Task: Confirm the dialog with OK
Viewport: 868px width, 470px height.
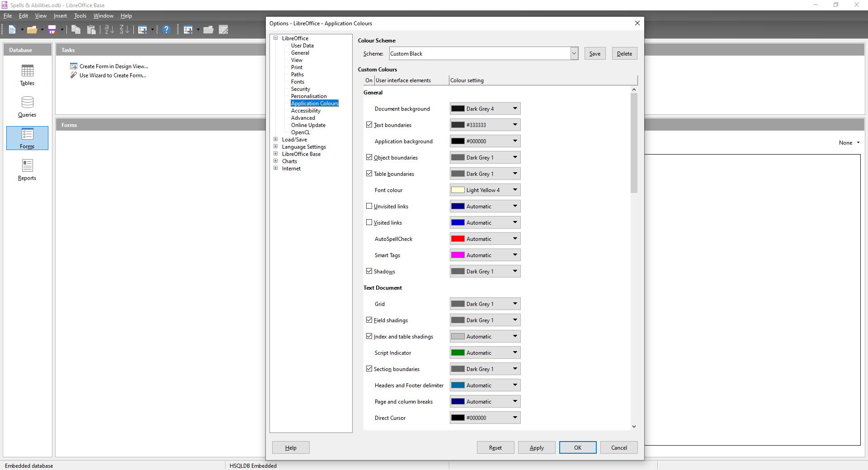Action: (578, 447)
